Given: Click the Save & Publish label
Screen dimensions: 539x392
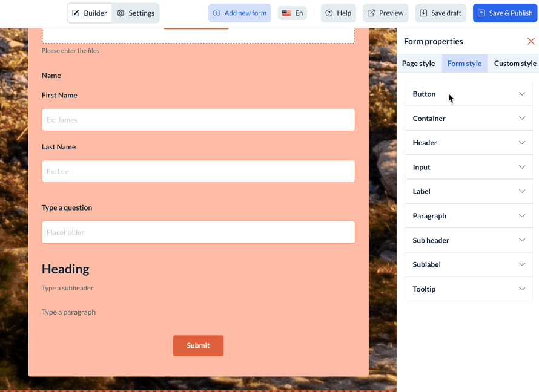Looking at the screenshot, I should 511,13.
